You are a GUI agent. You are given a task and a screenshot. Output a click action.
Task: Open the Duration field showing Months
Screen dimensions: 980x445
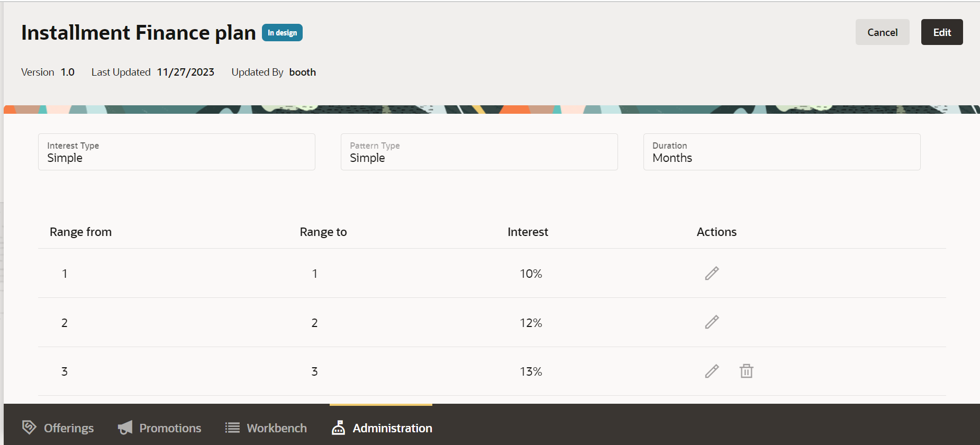click(782, 152)
